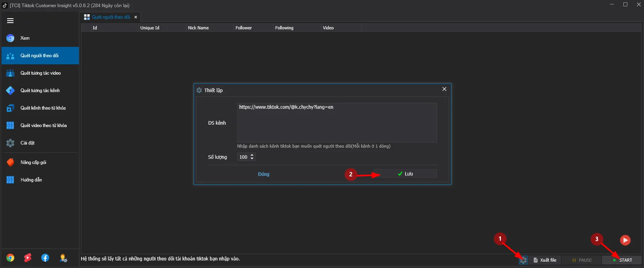Screen dimensions: 644x268
Task: Click the PAUSE button
Action: [581, 260]
